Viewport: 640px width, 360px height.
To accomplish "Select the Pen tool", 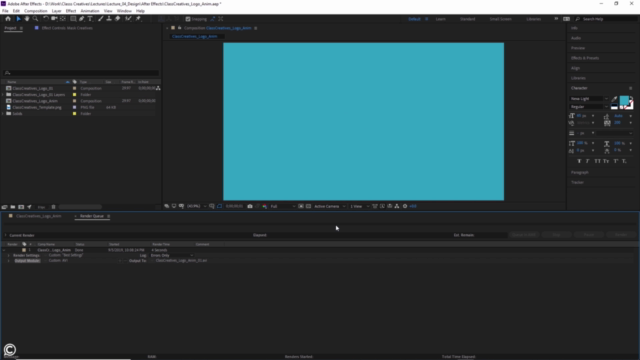I will point(82,19).
